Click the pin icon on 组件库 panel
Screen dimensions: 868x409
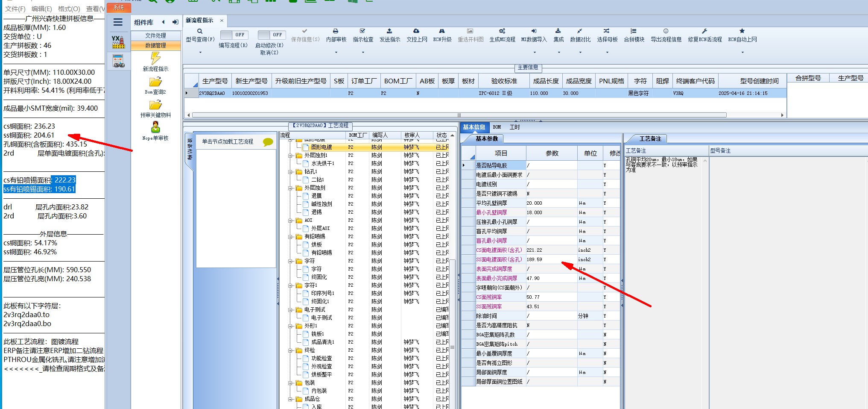pyautogui.click(x=175, y=22)
